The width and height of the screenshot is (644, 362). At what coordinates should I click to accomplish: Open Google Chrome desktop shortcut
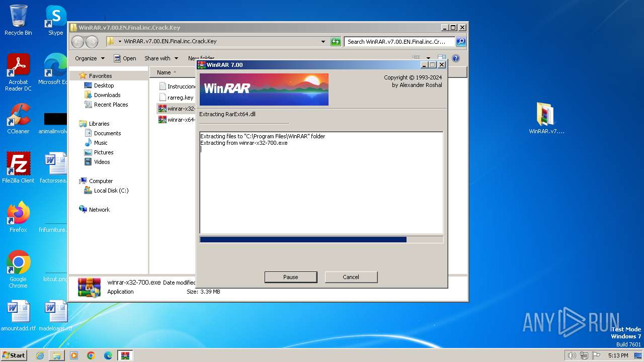[x=18, y=269]
